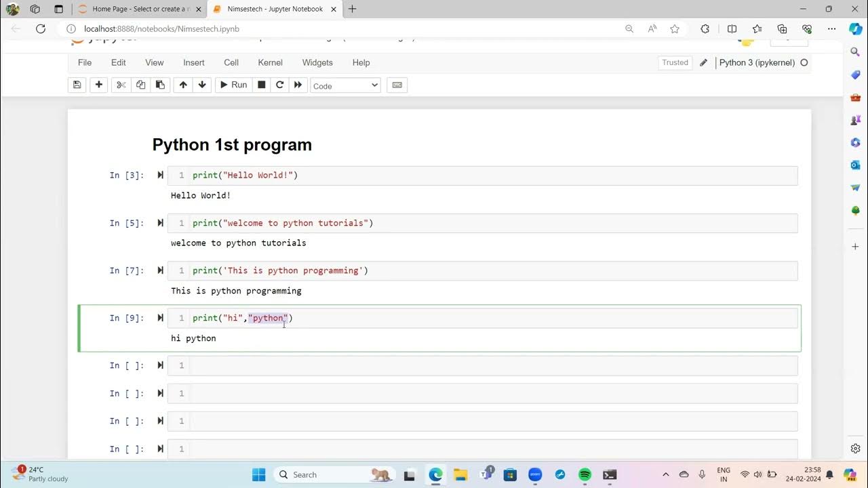The height and width of the screenshot is (488, 868).
Task: Run the 'This is python programming' cell icon
Action: [x=161, y=270]
